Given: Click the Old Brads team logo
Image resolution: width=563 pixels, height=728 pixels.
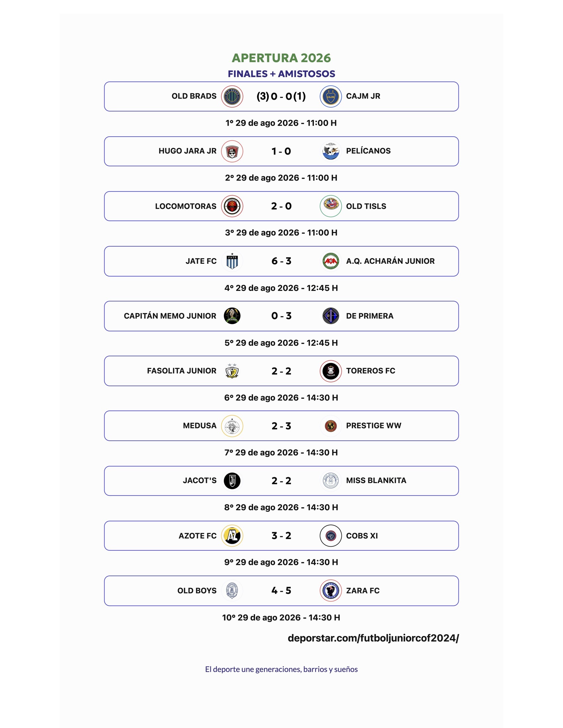Looking at the screenshot, I should click(x=232, y=96).
